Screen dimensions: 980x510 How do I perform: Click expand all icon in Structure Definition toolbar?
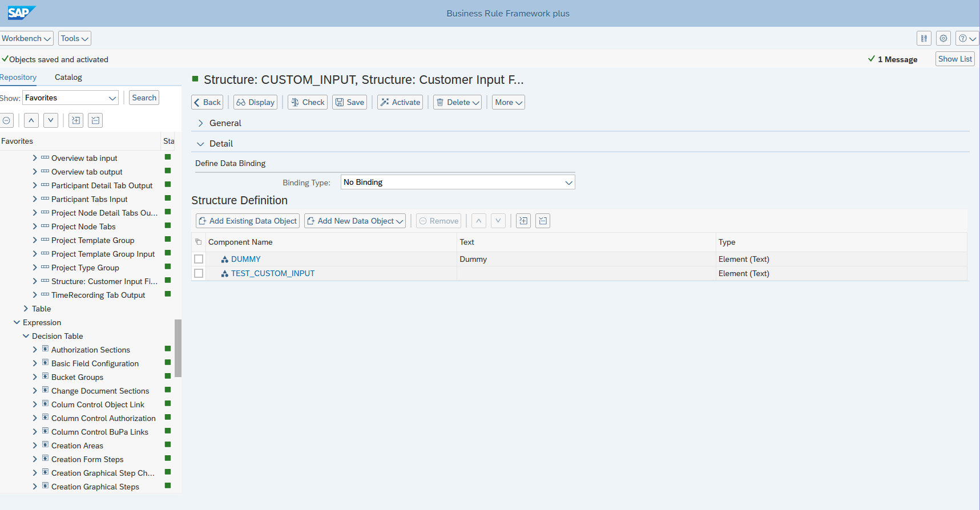pyautogui.click(x=523, y=221)
